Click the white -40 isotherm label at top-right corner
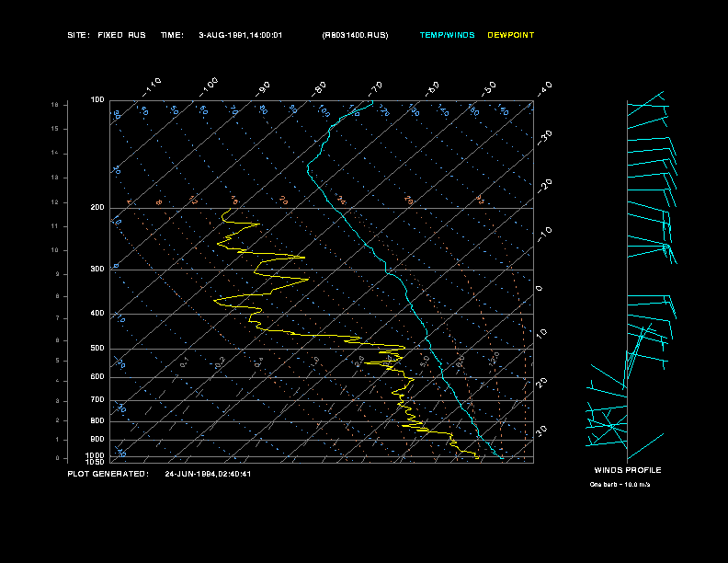Screen dimensions: 728x563 point(544,89)
